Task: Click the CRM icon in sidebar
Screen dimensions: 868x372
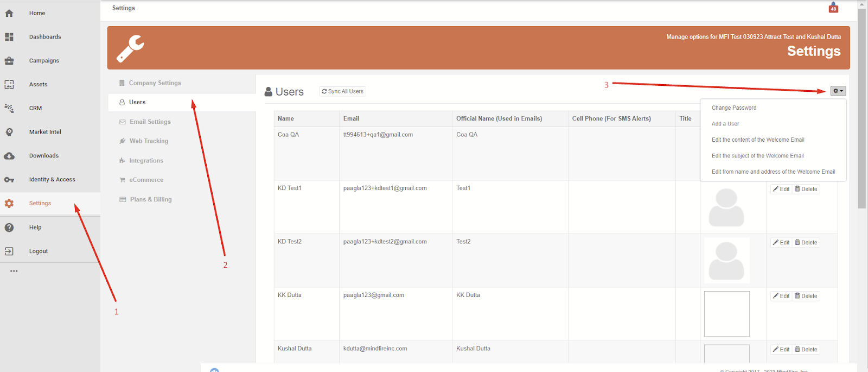Action: click(9, 108)
